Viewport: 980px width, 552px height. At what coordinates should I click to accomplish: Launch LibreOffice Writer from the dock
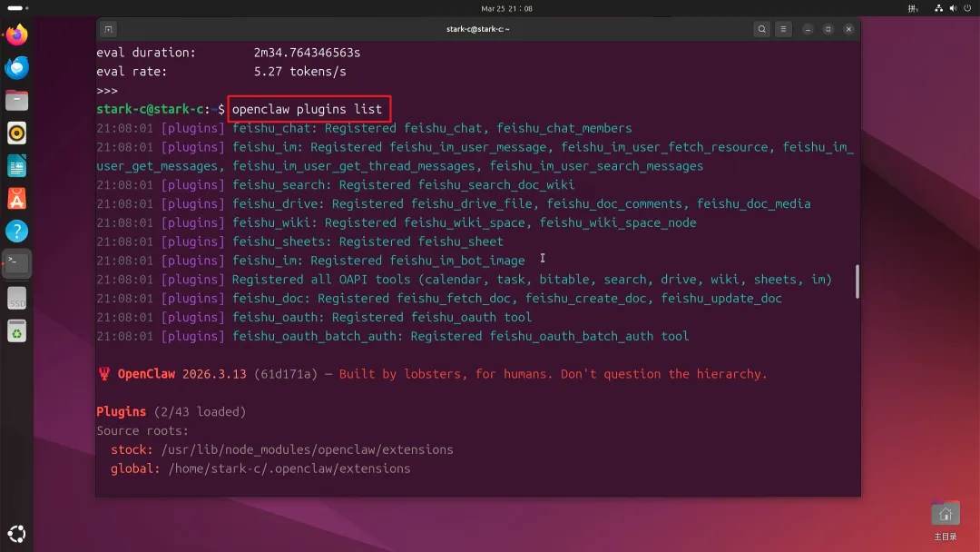(17, 166)
